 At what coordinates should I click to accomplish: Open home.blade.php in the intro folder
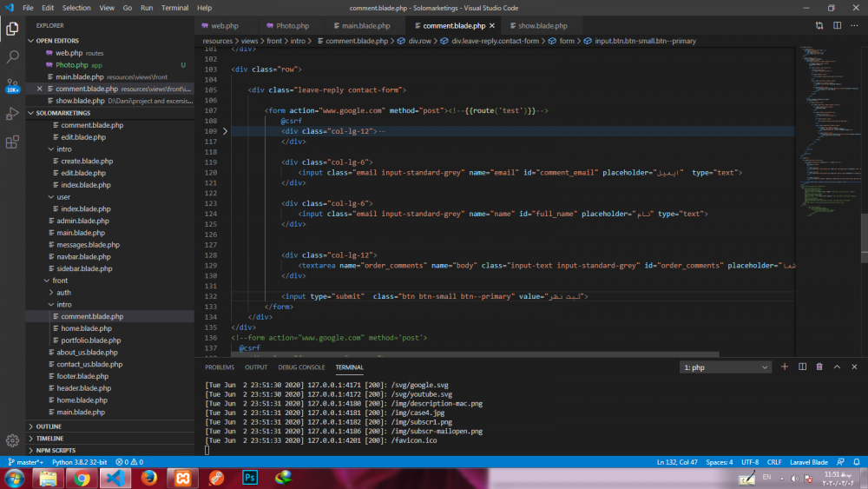tap(86, 328)
